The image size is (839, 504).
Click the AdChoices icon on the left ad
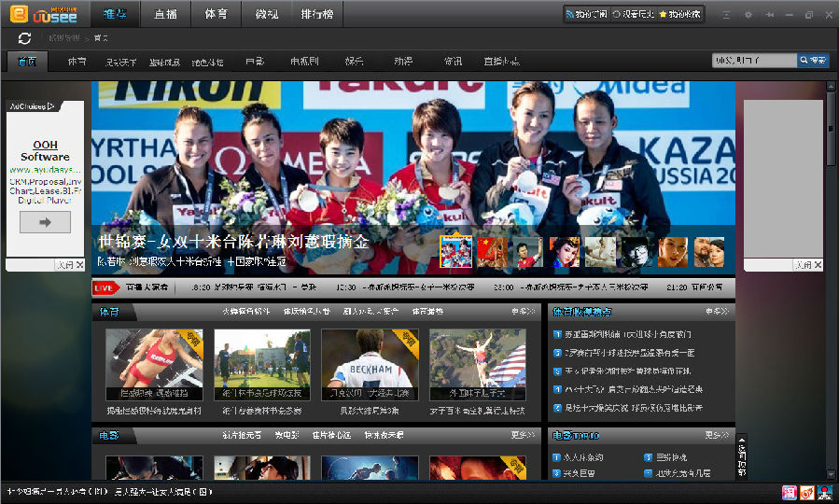(33, 106)
